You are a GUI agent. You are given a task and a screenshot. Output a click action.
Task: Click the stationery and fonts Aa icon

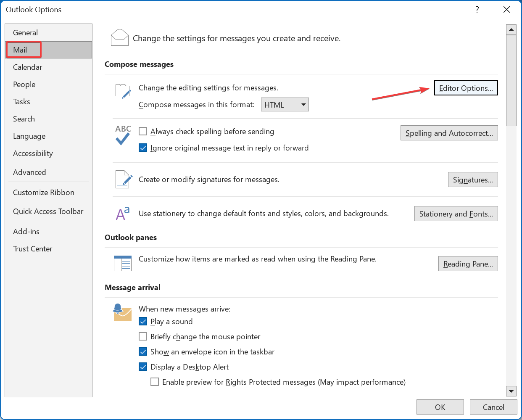tap(123, 214)
